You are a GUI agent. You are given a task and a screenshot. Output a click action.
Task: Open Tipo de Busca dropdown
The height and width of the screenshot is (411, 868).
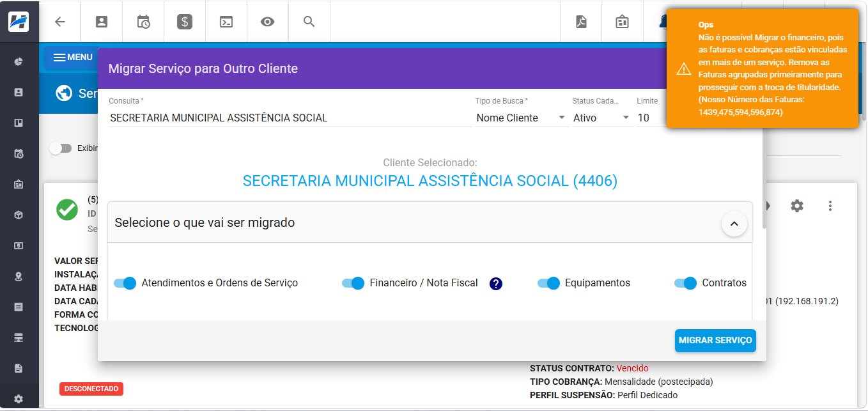(522, 118)
